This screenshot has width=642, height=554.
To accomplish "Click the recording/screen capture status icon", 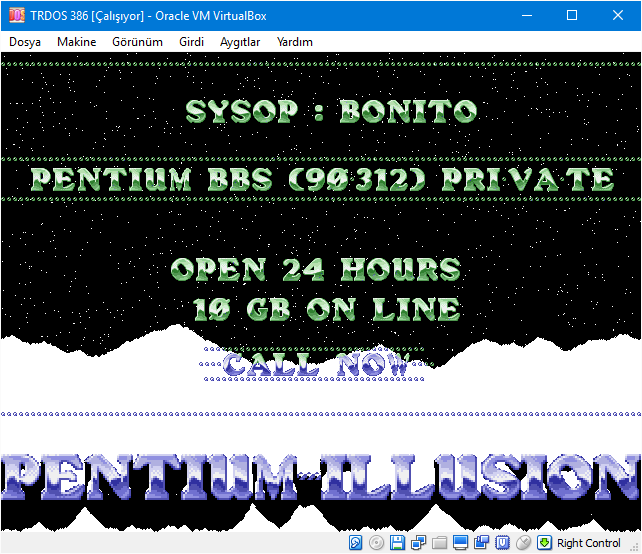I will (482, 543).
